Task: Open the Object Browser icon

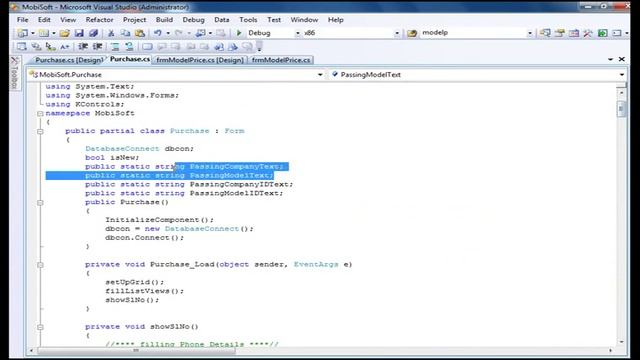Action: [574, 33]
